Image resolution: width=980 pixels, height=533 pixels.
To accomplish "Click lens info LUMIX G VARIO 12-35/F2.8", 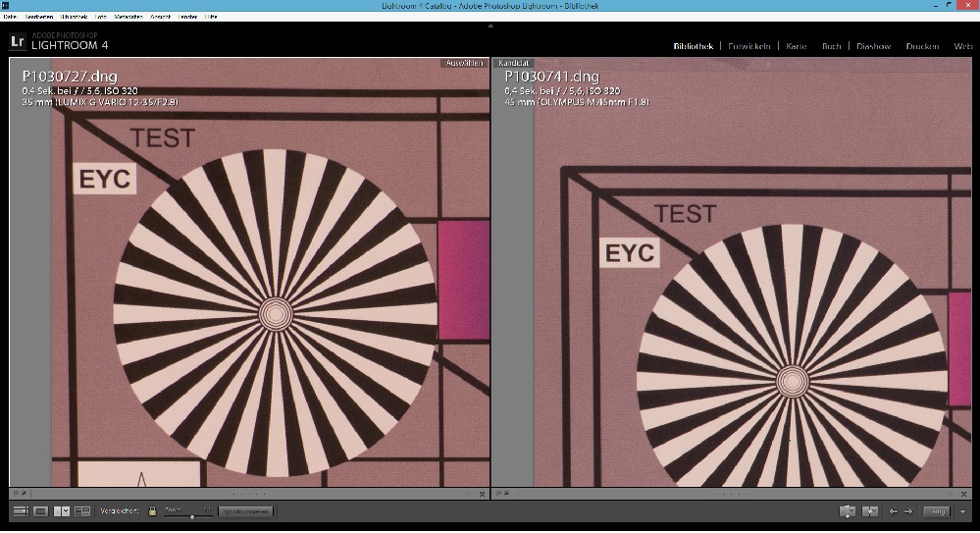I will 118,102.
